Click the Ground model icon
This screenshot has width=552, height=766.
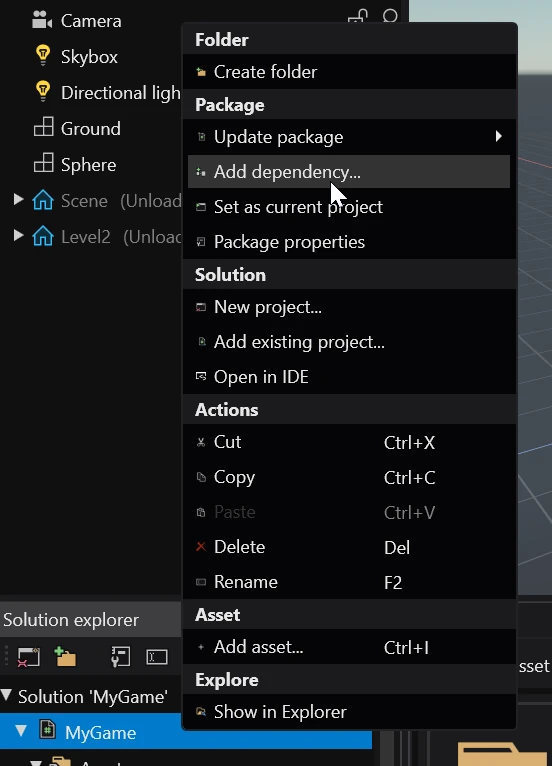coord(43,128)
